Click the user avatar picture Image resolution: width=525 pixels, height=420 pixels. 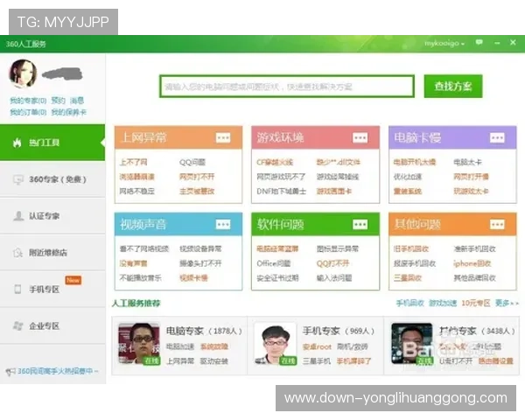(23, 73)
